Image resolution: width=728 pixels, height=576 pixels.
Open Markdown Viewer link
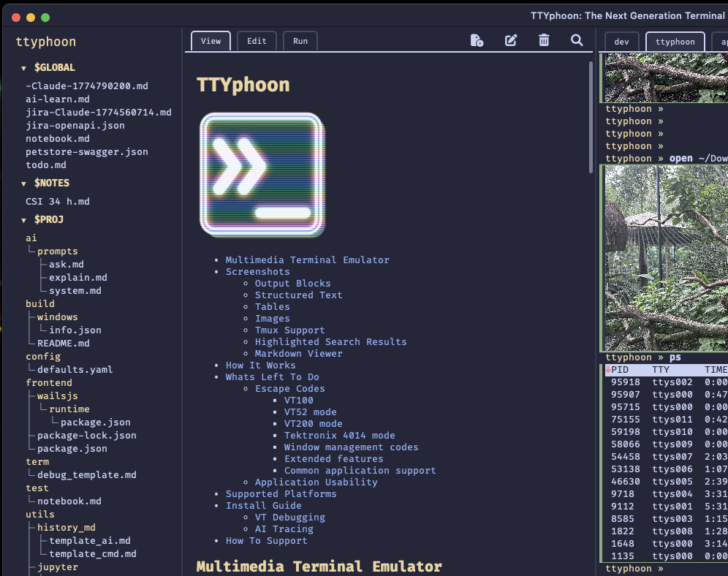298,353
